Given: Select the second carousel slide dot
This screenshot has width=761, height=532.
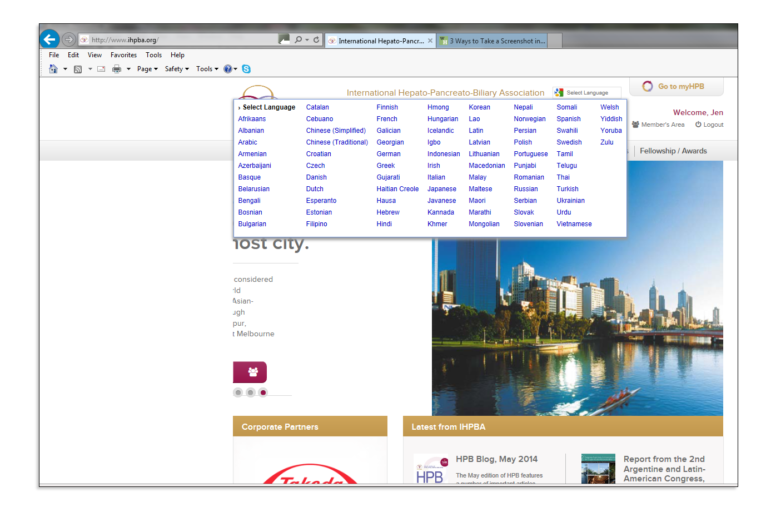Looking at the screenshot, I should (x=251, y=392).
